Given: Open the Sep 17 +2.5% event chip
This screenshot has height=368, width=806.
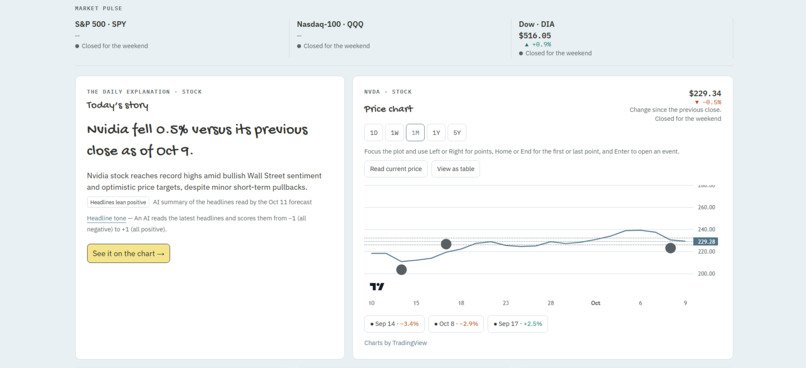Looking at the screenshot, I should point(518,324).
